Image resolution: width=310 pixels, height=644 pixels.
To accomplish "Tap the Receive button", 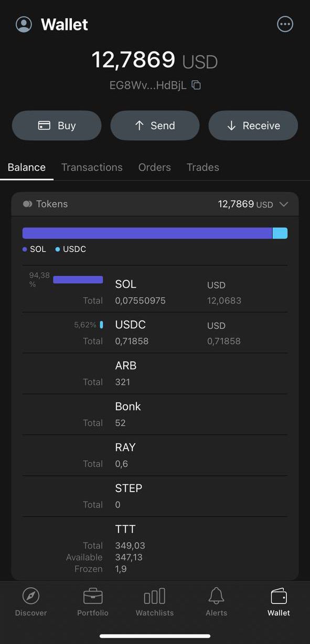I will pos(253,126).
